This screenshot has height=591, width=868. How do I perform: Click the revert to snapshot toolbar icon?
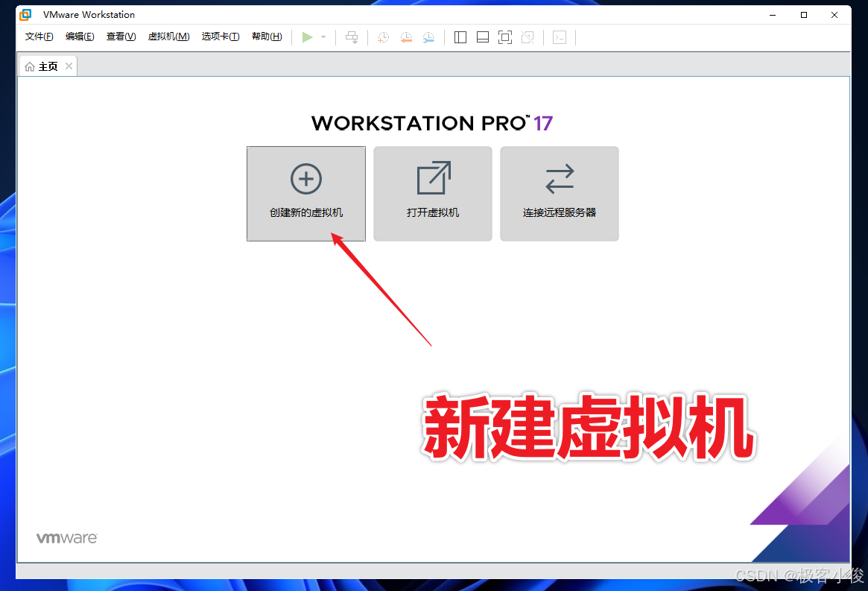406,37
